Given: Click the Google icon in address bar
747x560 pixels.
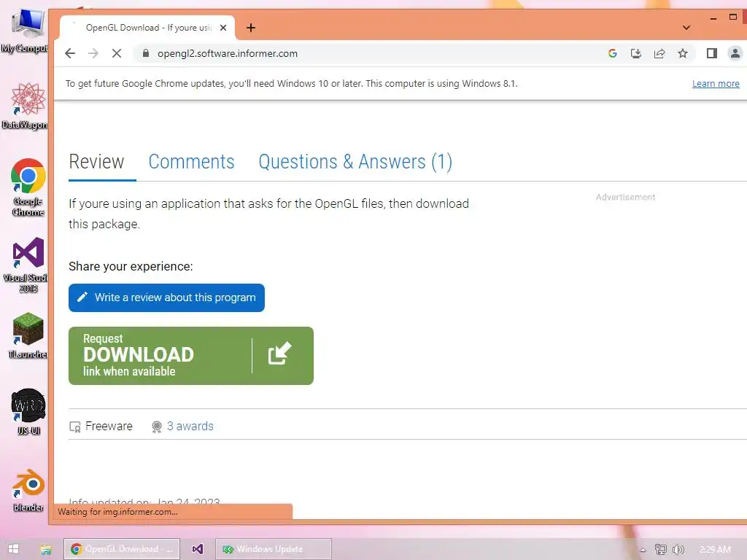Looking at the screenshot, I should point(613,53).
